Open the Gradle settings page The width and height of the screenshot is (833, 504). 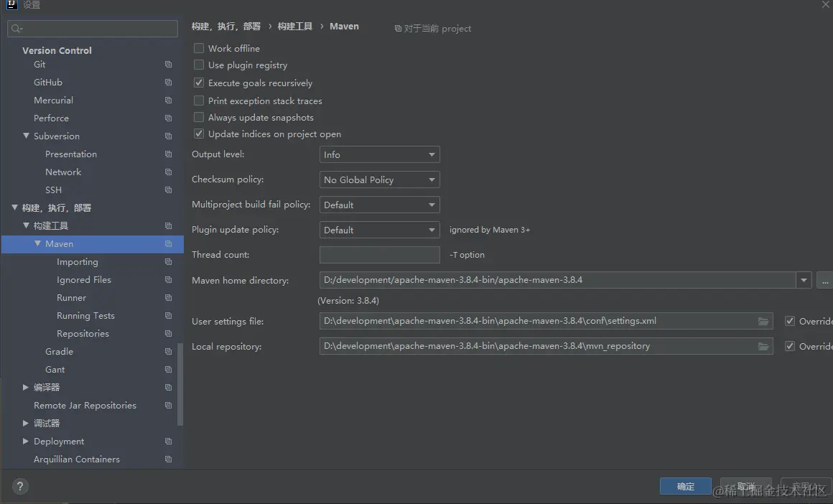pyautogui.click(x=59, y=352)
